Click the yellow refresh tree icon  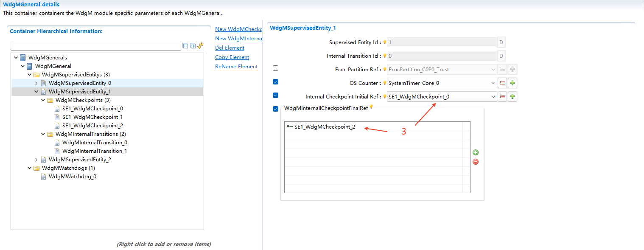[x=201, y=45]
